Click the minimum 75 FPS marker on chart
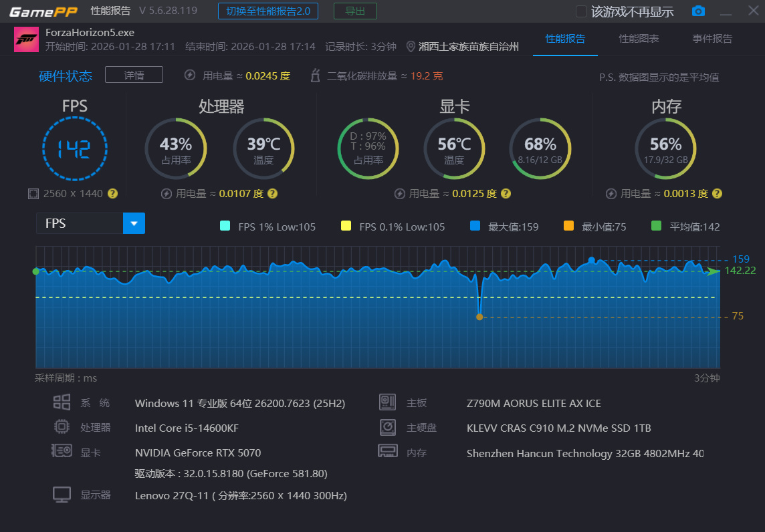Image resolution: width=765 pixels, height=532 pixels. (479, 317)
